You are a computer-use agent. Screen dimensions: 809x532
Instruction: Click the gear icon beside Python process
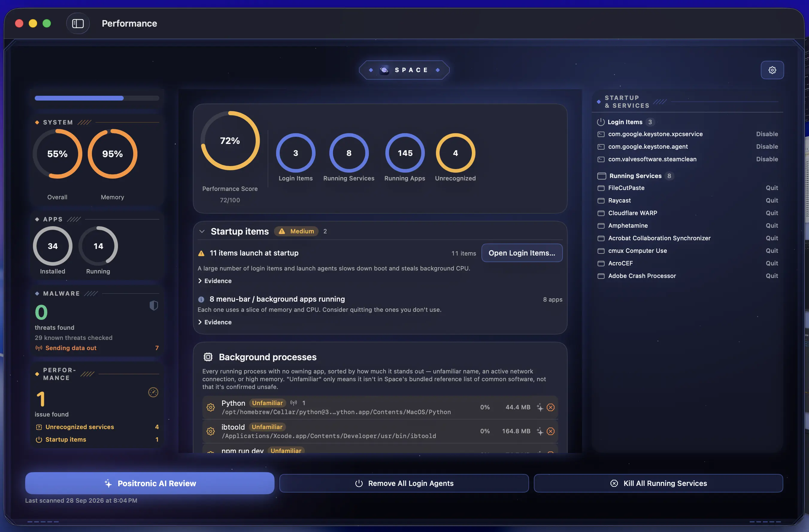point(210,407)
